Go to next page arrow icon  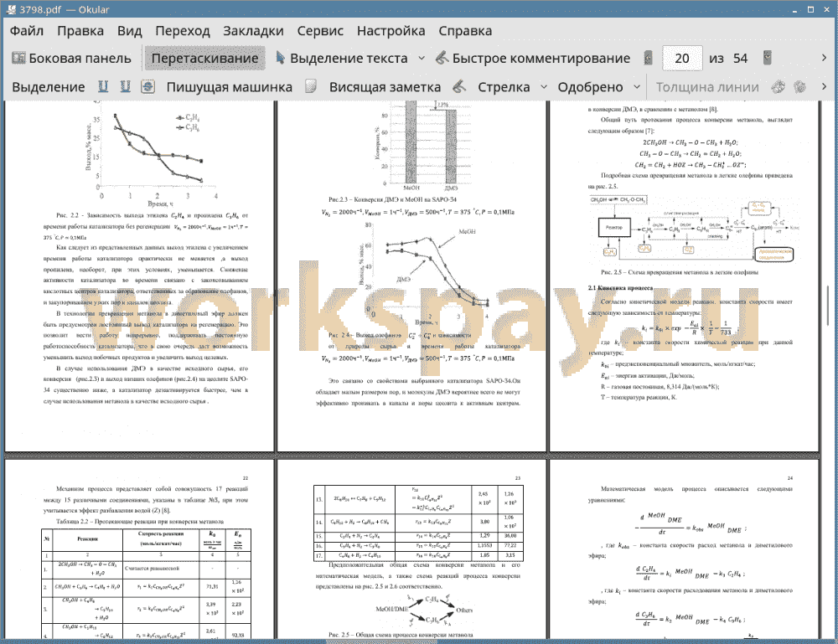[768, 58]
